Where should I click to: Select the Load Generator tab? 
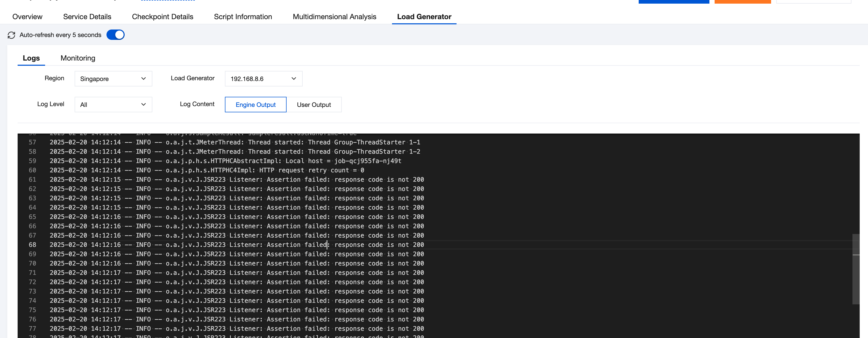(x=424, y=17)
